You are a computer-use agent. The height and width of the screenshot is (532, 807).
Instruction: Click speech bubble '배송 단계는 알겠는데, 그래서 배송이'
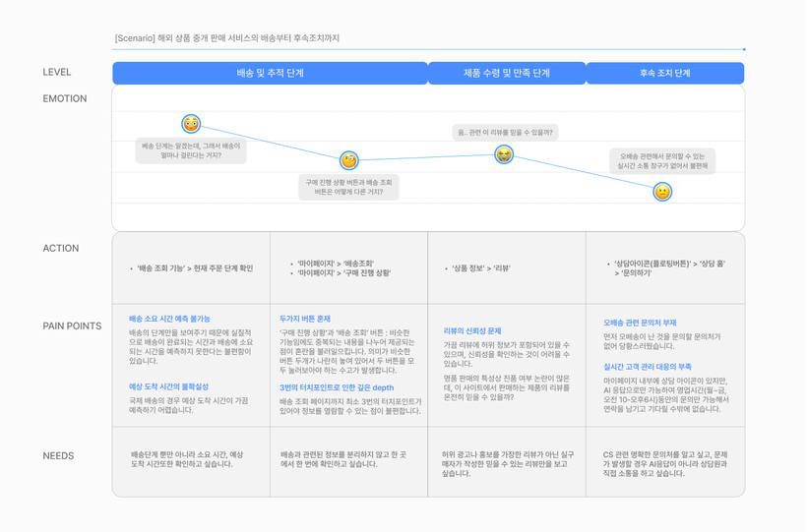[x=191, y=150]
